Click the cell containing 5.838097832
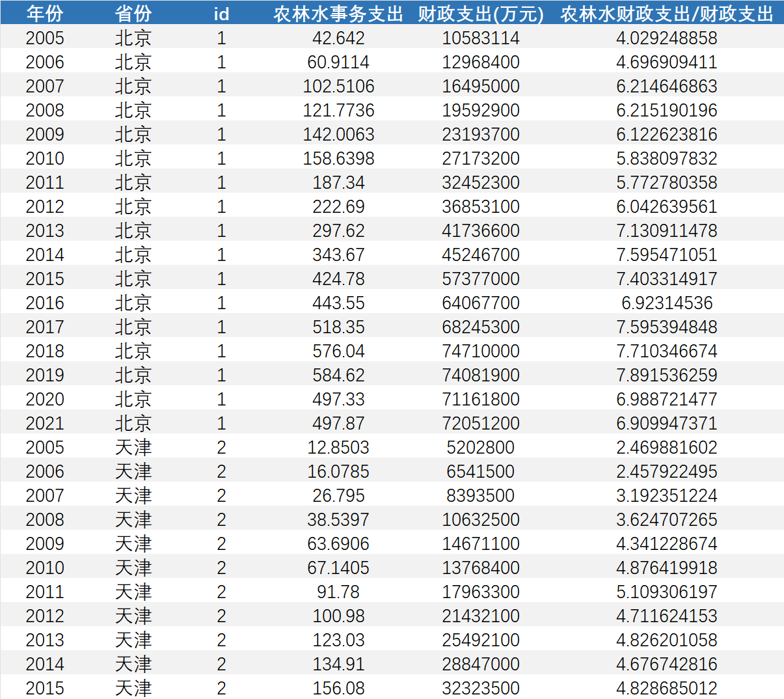Viewport: 784px width, 699px height. coord(667,159)
